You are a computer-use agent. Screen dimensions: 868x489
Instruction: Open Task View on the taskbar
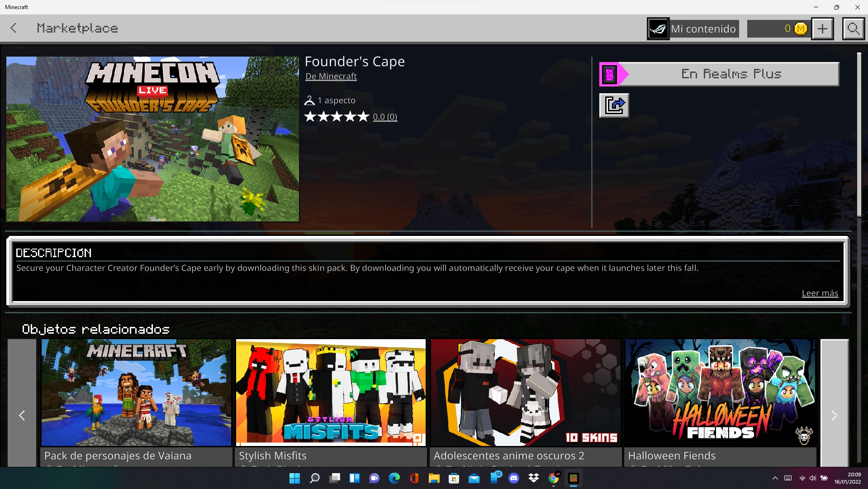point(334,478)
